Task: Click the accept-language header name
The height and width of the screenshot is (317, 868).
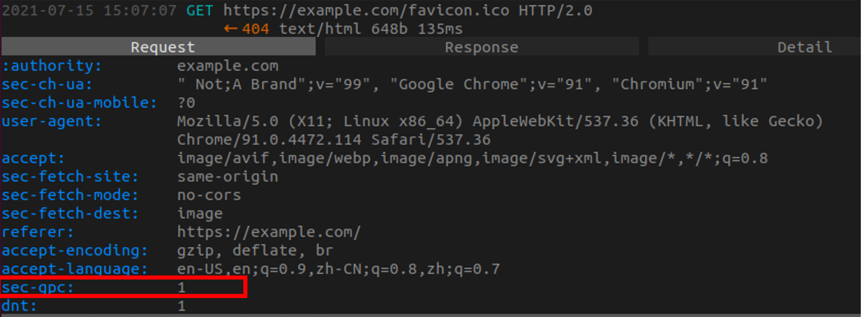Action: (x=75, y=269)
